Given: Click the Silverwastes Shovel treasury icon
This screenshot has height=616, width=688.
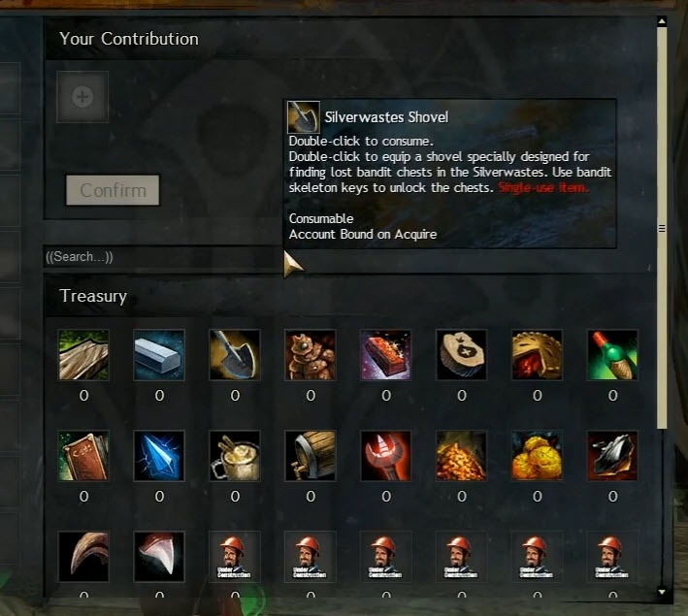Looking at the screenshot, I should click(235, 354).
